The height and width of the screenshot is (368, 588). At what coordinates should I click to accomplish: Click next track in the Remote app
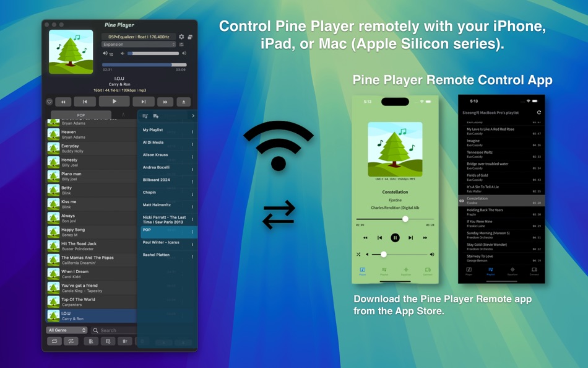tap(410, 238)
